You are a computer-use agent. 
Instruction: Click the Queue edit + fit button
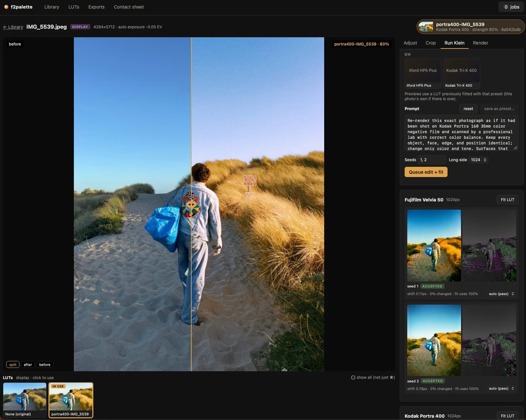tap(426, 172)
